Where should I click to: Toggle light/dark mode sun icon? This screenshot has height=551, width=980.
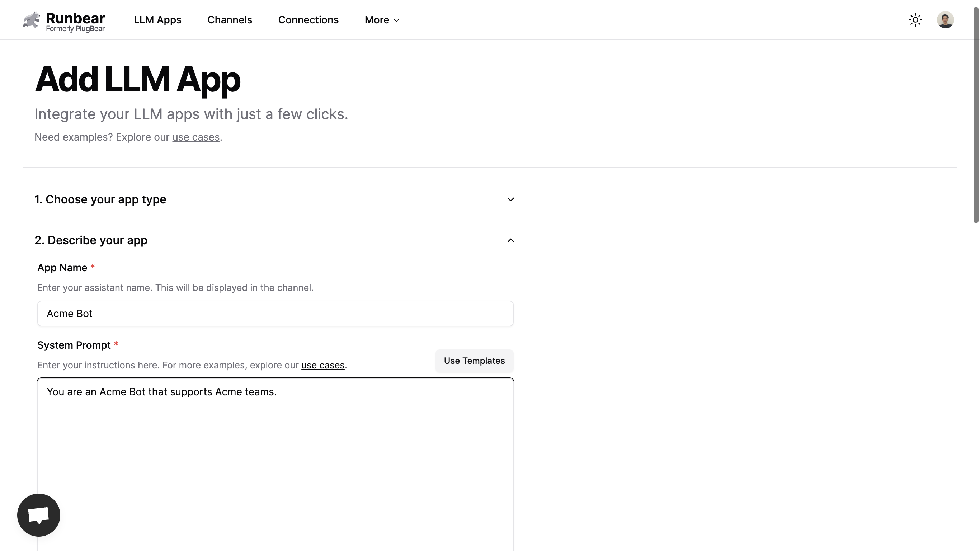click(915, 19)
